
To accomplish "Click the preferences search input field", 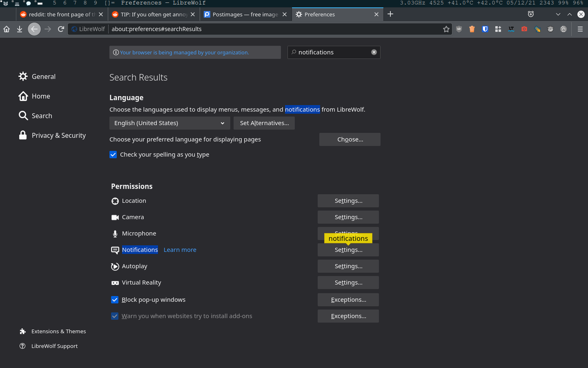I will click(334, 52).
